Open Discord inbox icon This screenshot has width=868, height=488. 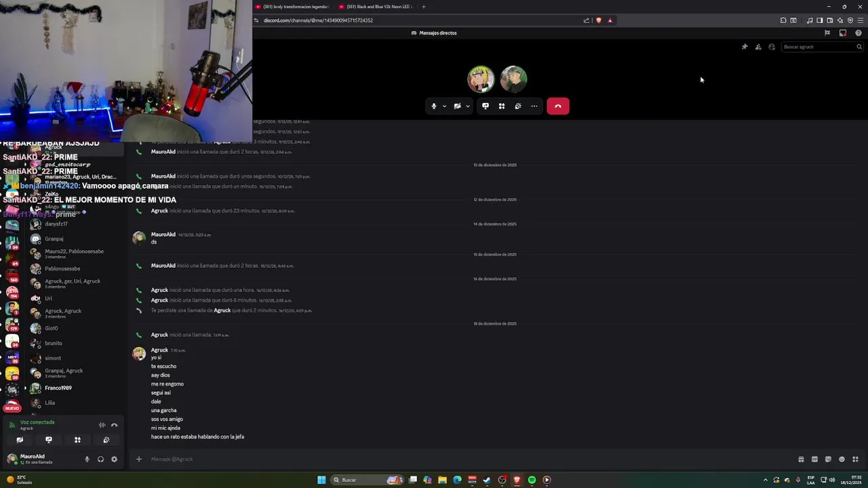pyautogui.click(x=843, y=33)
